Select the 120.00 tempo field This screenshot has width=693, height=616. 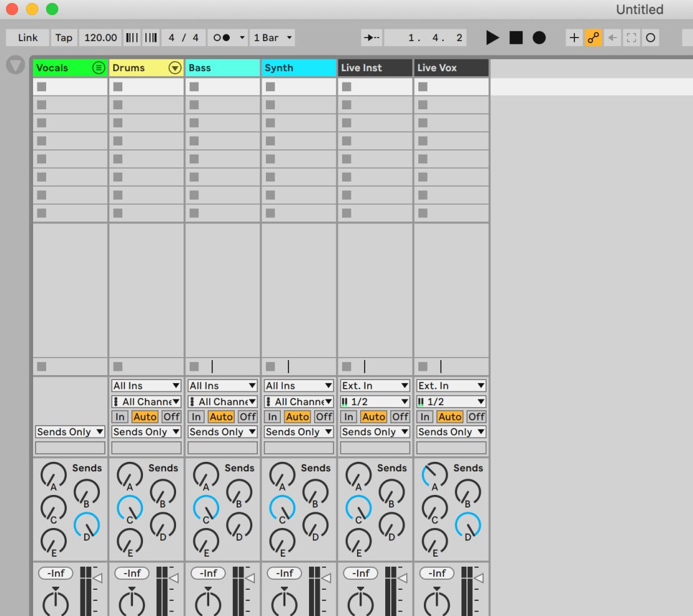(x=101, y=37)
